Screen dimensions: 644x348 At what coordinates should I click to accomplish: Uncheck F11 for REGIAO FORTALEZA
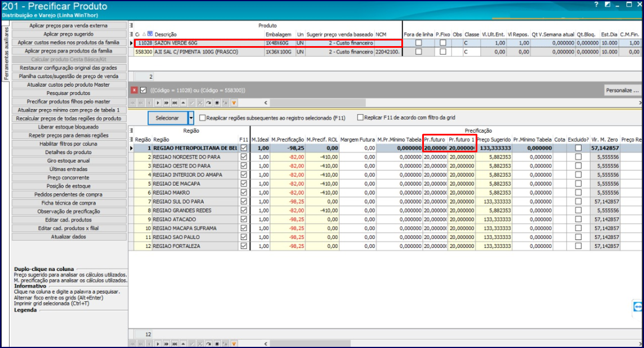[x=244, y=246]
